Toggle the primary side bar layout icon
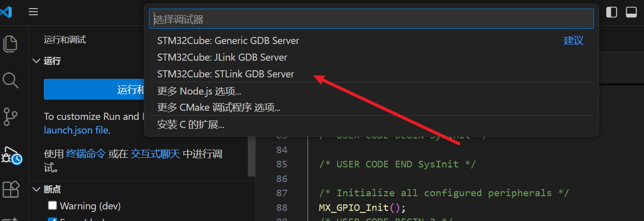Screen dimensions: 644x221 [x=612, y=12]
